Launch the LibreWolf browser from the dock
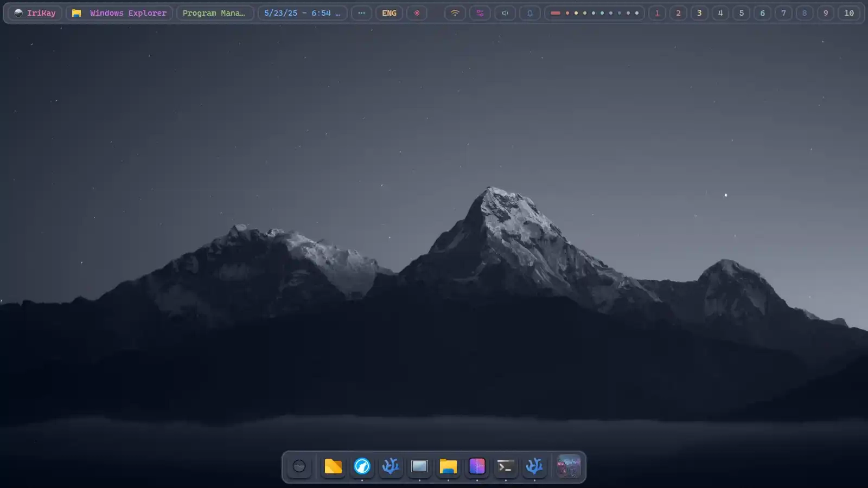Screen dimensions: 868x488 [362, 466]
